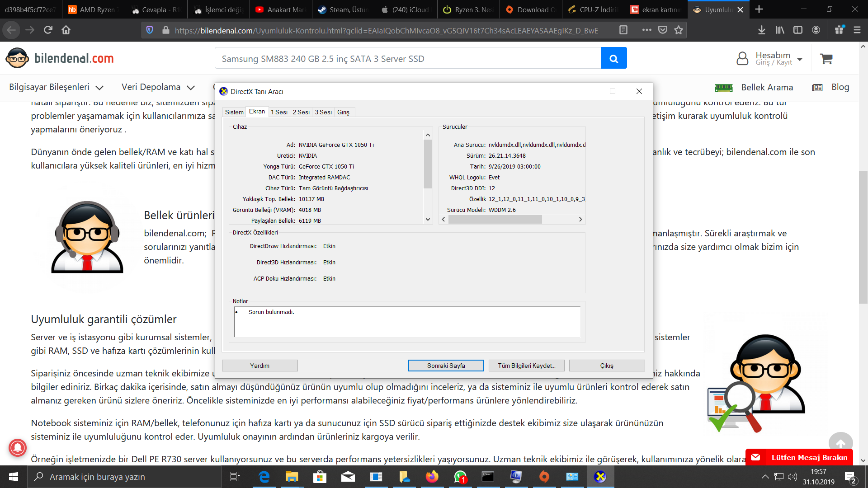Image resolution: width=868 pixels, height=488 pixels.
Task: Switch to Steam browser tab
Action: click(343, 9)
